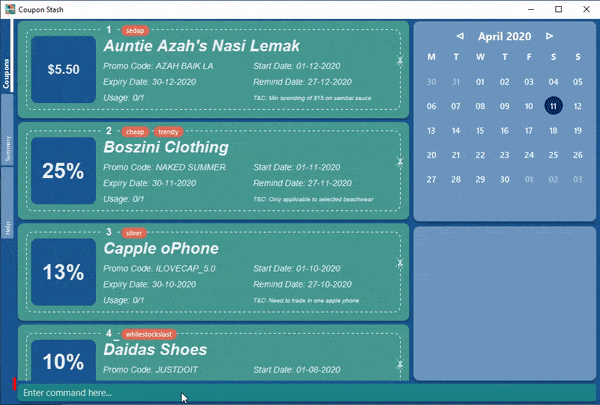Click the scissors icon on Capple oPhone coupon
600x405 pixels.
tap(400, 263)
